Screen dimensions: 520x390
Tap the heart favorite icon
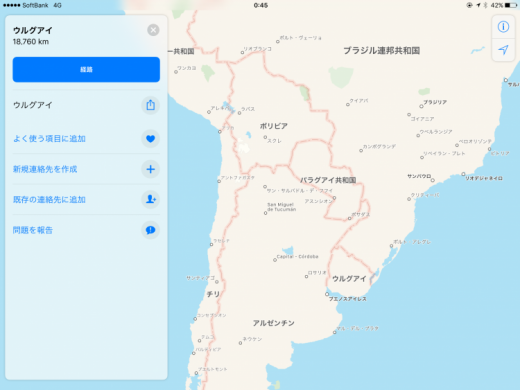[150, 139]
